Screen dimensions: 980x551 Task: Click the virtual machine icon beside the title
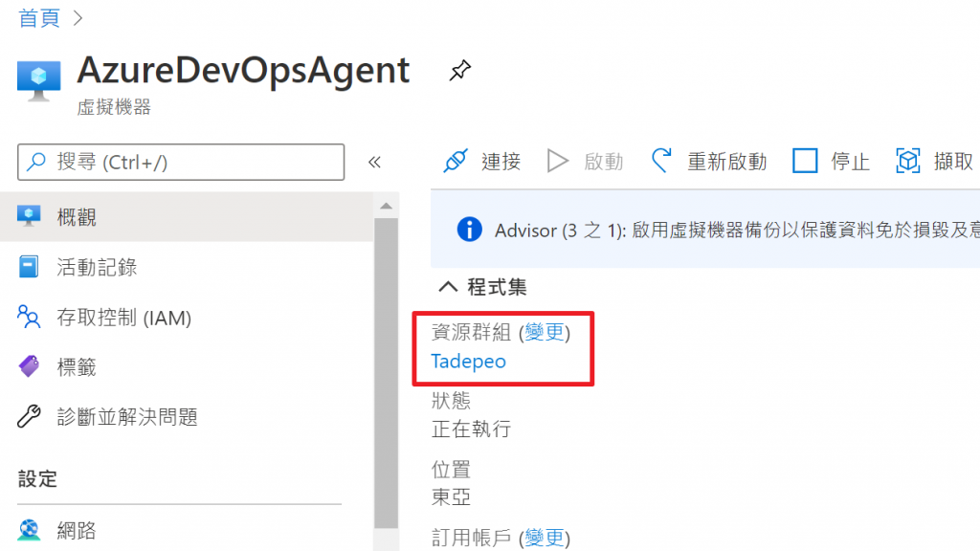click(38, 80)
